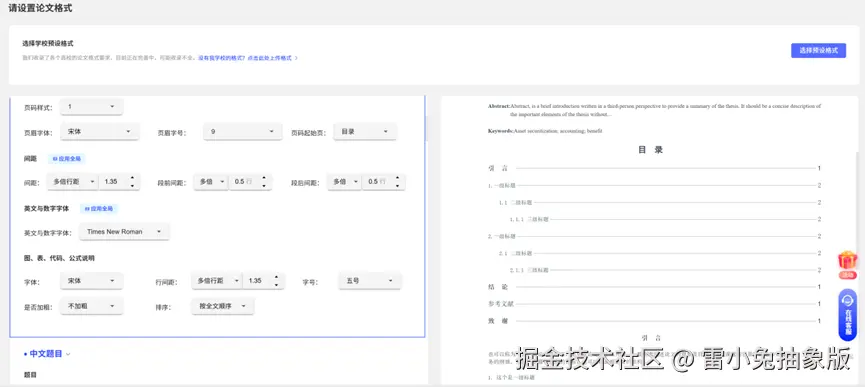865x387 pixels.
Task: Click the 1.1.1 三级标题 contents entry
Action: [665, 219]
